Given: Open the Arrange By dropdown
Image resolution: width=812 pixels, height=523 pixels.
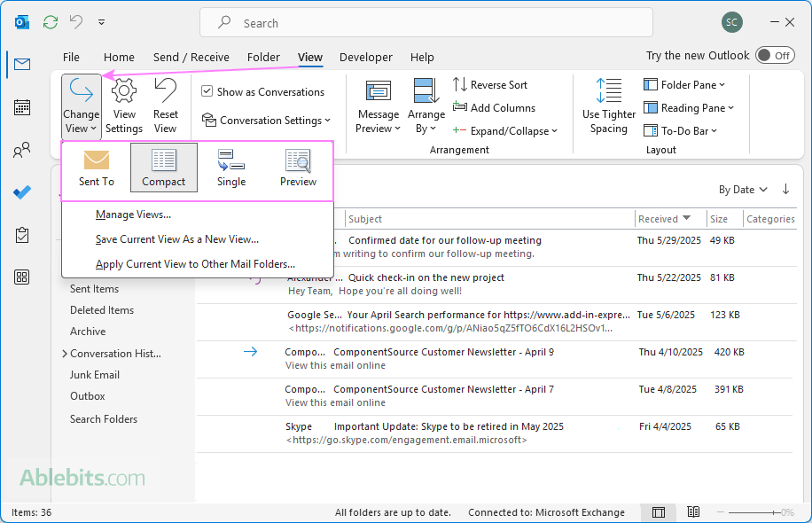Looking at the screenshot, I should click(x=426, y=106).
